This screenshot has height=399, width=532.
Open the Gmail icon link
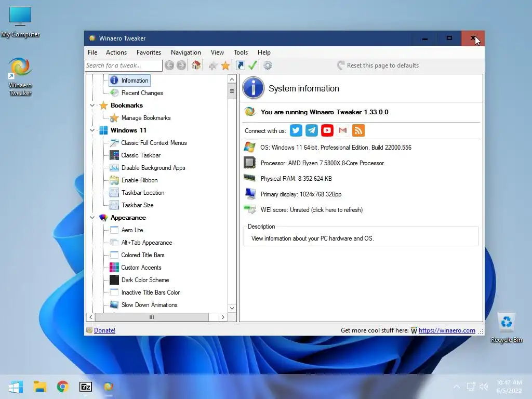(x=343, y=130)
